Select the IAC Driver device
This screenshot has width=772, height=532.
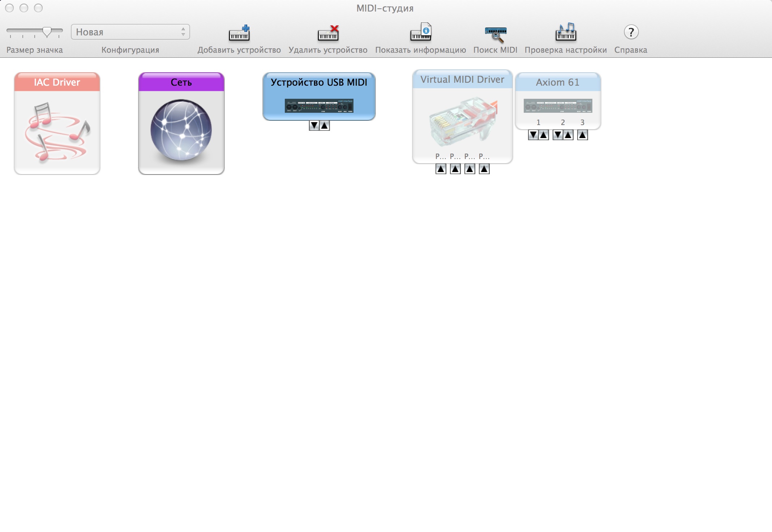pos(57,124)
